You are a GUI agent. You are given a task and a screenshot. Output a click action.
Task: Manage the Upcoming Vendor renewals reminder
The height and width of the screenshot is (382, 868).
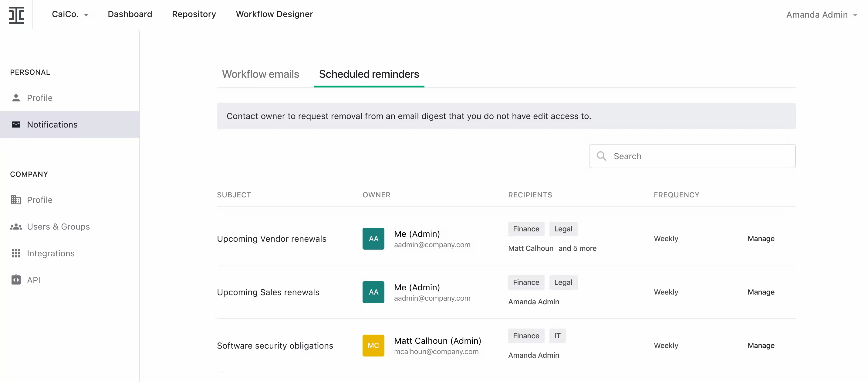[x=761, y=239]
